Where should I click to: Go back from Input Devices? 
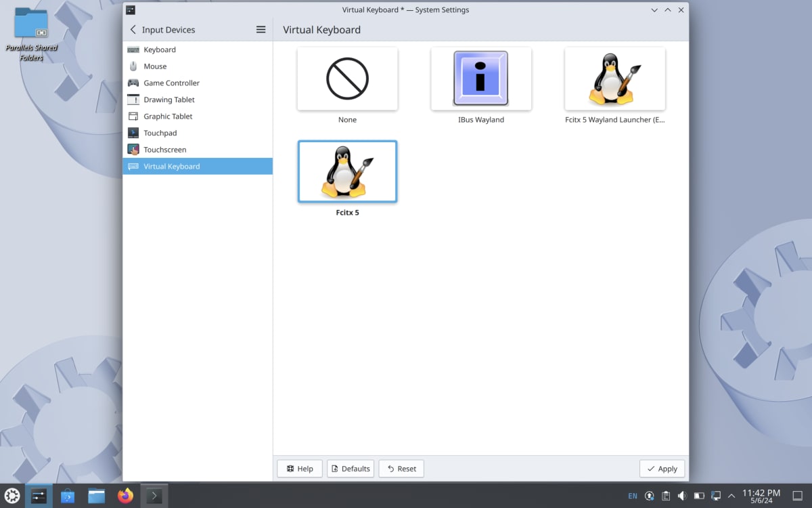133,30
